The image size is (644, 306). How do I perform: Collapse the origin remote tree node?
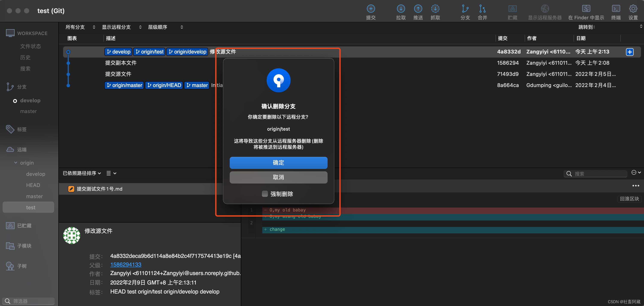pos(15,163)
